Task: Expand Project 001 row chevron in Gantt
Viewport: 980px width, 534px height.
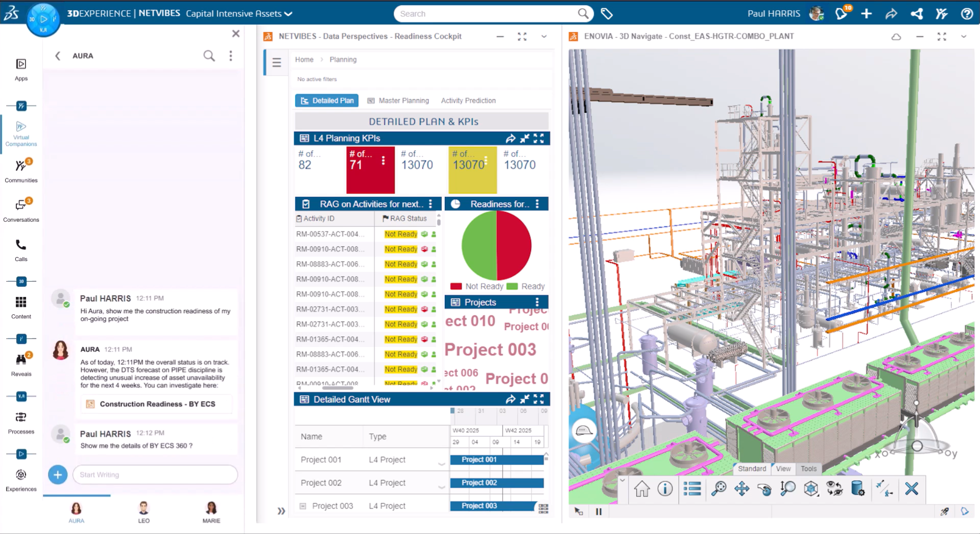Action: coord(441,463)
